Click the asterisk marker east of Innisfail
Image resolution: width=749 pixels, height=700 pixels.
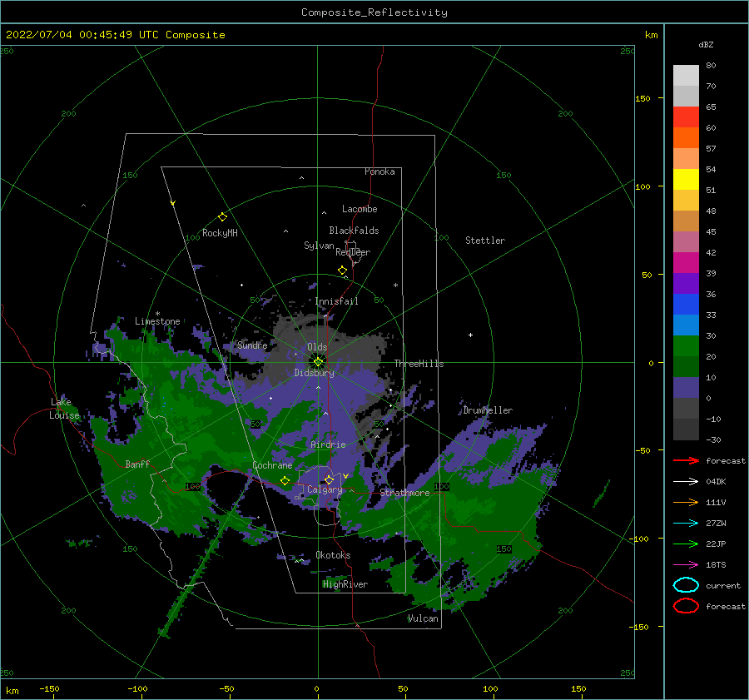point(395,285)
